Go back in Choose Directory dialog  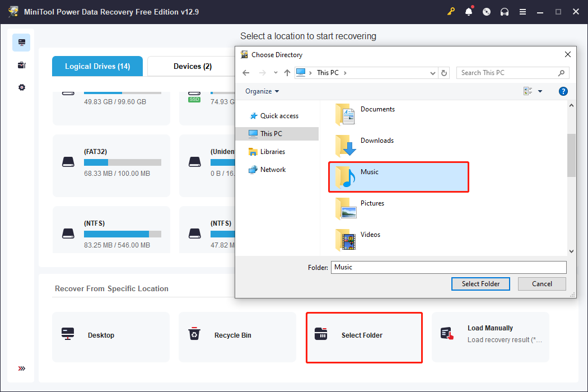(246, 73)
